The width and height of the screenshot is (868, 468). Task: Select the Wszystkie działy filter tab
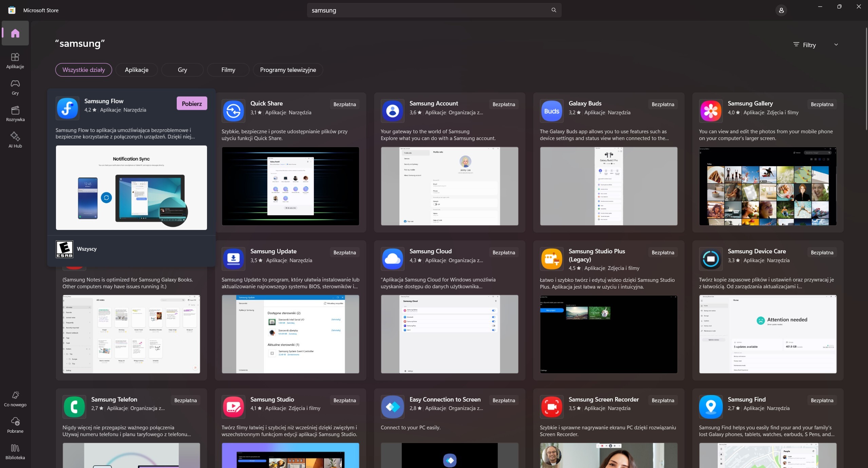pos(83,70)
